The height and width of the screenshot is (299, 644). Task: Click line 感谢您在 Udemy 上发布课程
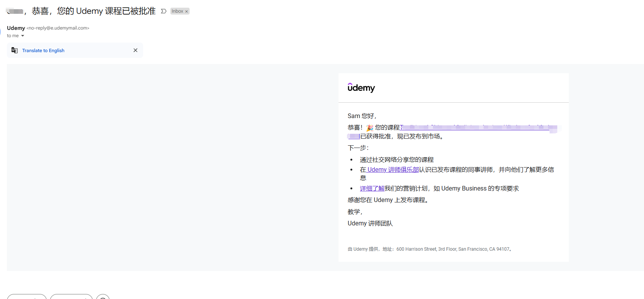388,200
